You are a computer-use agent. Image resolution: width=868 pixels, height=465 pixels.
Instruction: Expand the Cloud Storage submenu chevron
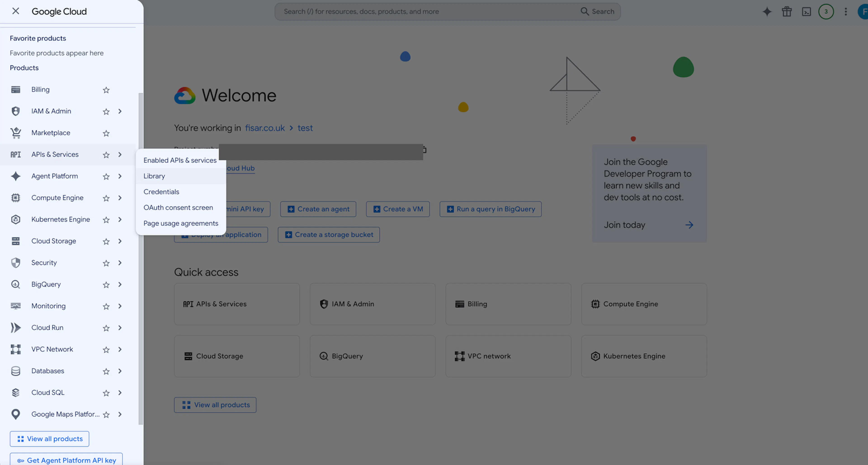click(120, 241)
